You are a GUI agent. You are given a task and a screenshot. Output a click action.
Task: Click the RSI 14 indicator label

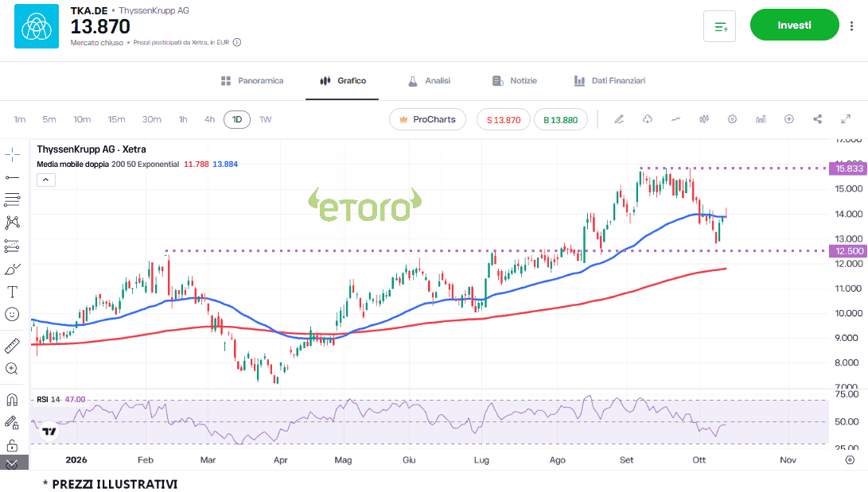49,399
